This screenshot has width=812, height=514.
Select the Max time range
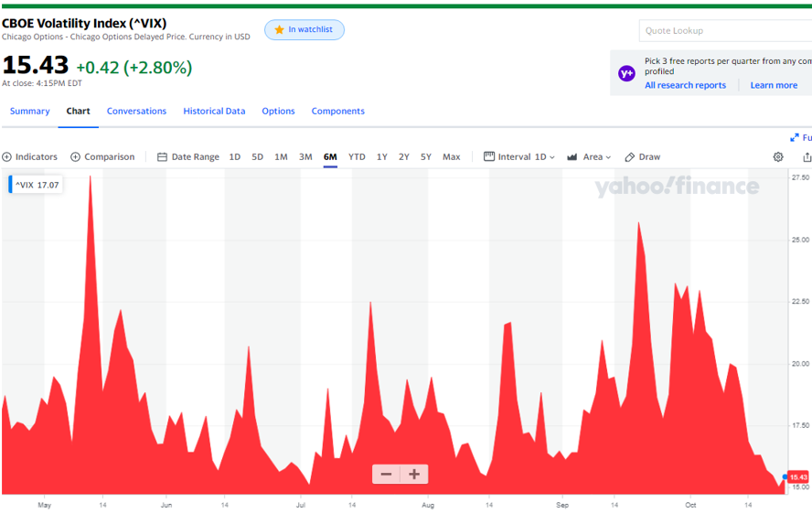point(451,157)
